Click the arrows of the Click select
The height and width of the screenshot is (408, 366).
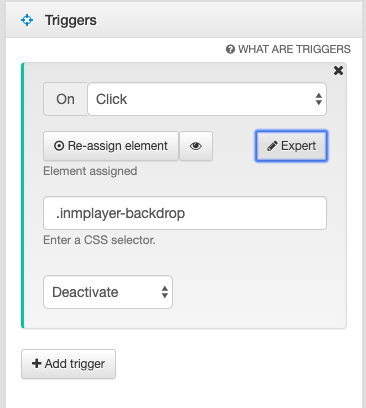click(x=319, y=99)
